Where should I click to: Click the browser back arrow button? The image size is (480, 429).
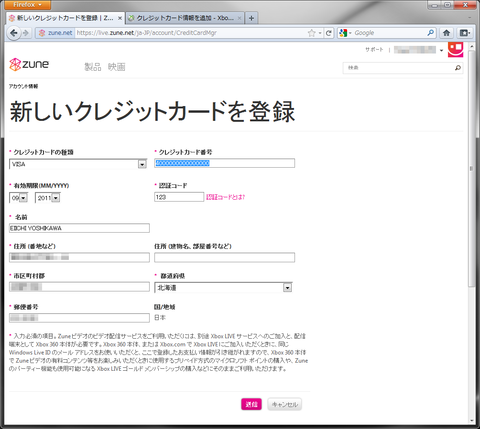tap(13, 33)
